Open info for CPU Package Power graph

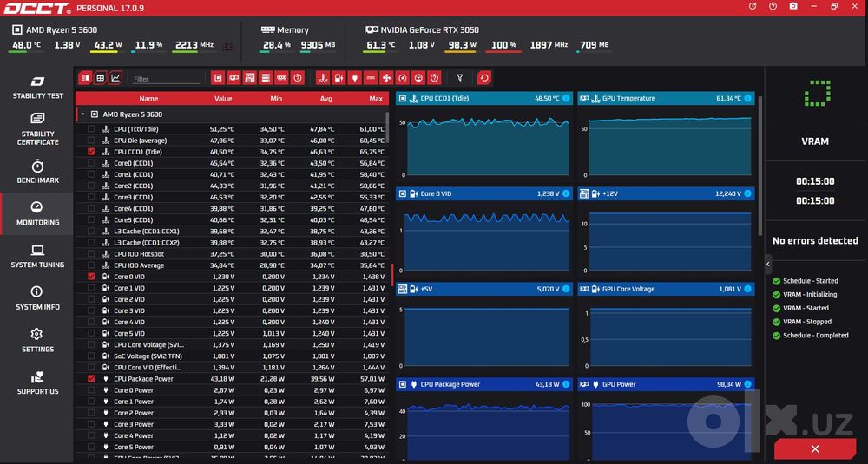[x=566, y=384]
